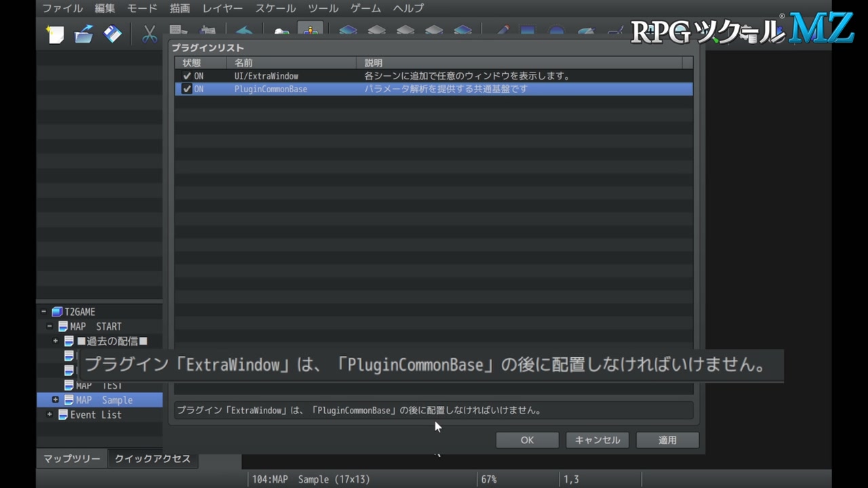Screen dimensions: 868x488
Task: Click the plugin order warning message field
Action: [434, 410]
